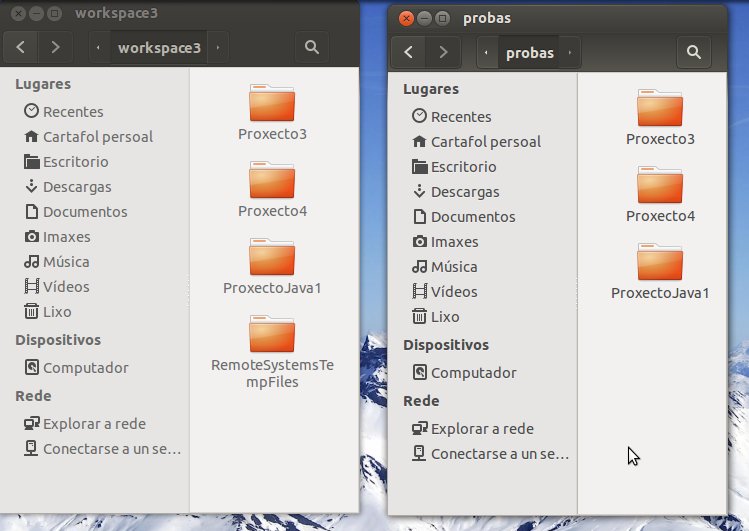Select Proxecto4 folder in workspace3 window
The height and width of the screenshot is (531, 749).
tap(272, 190)
